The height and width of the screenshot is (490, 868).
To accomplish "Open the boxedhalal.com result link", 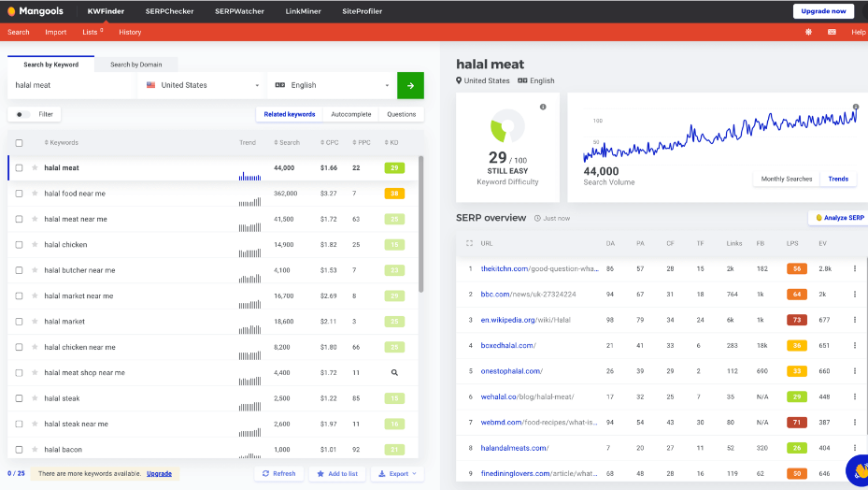I will pyautogui.click(x=508, y=345).
